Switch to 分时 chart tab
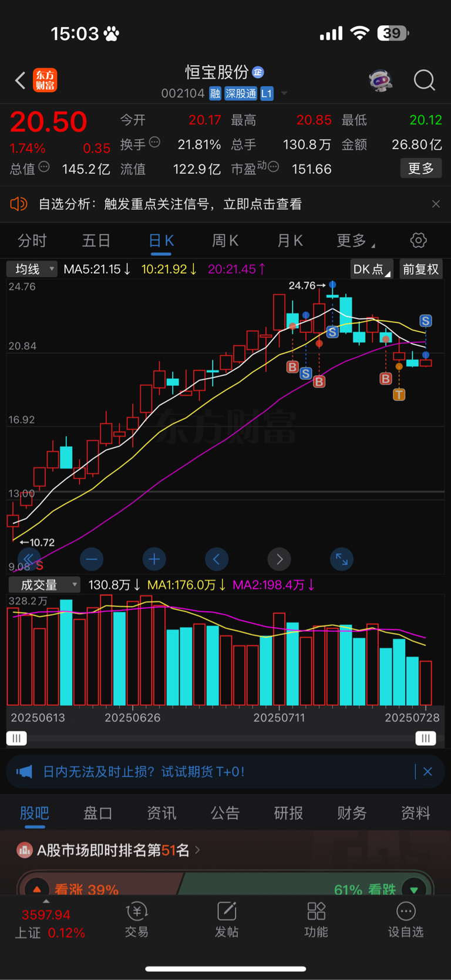The width and height of the screenshot is (451, 980). 32,241
